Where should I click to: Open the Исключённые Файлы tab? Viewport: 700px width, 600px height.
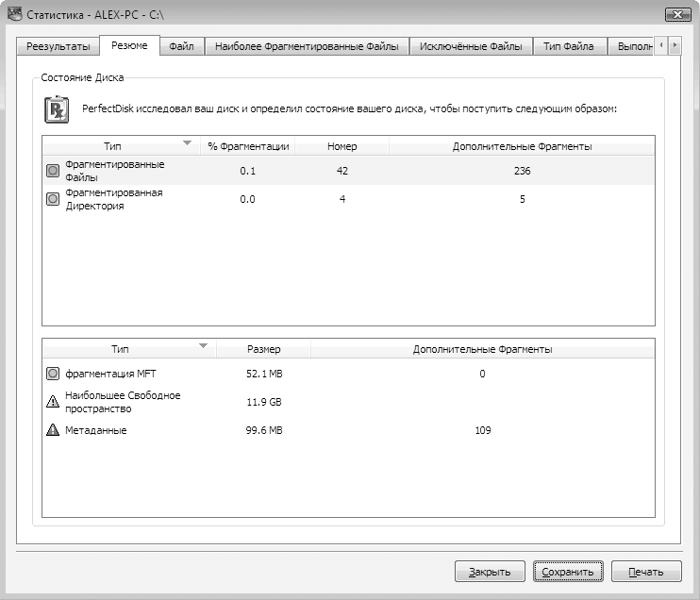click(470, 47)
